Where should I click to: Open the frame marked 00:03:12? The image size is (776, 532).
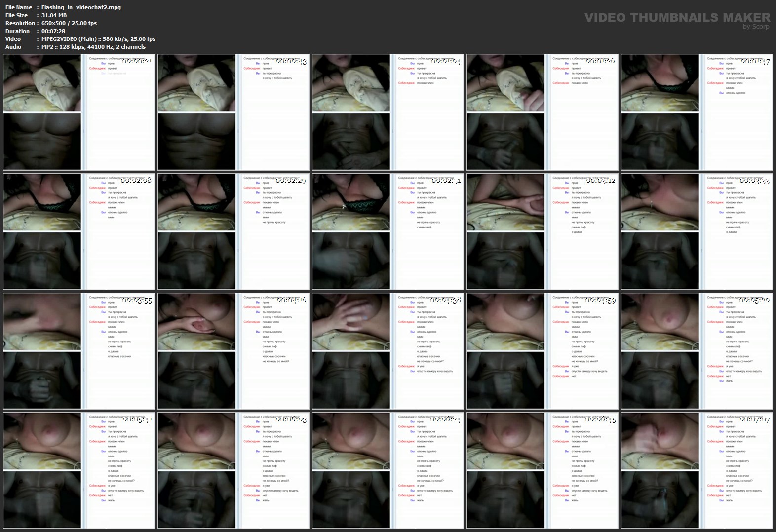click(x=543, y=231)
